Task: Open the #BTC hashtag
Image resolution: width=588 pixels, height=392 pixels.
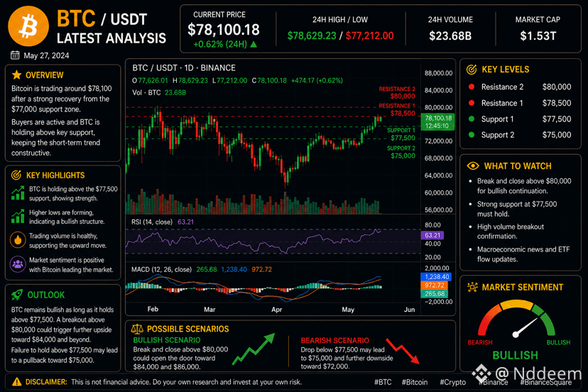Action: (383, 382)
